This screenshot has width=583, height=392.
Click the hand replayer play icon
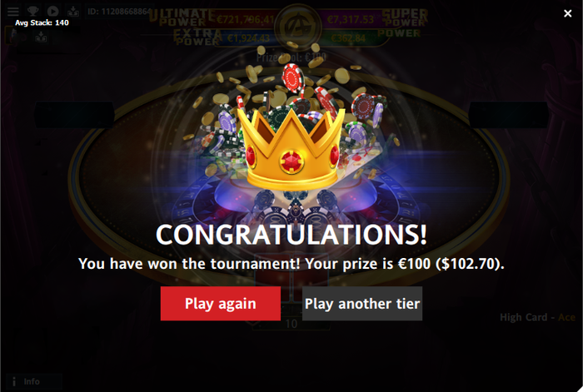53,11
